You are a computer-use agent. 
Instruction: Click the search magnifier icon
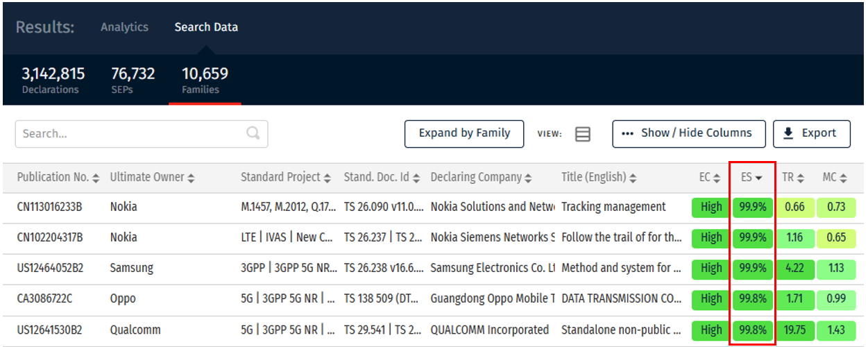click(x=253, y=133)
